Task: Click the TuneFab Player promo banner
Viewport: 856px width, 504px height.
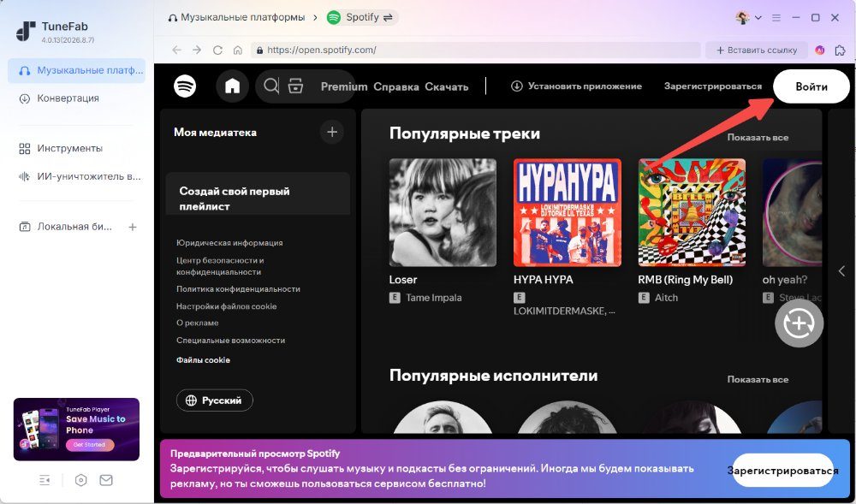Action: [x=76, y=430]
